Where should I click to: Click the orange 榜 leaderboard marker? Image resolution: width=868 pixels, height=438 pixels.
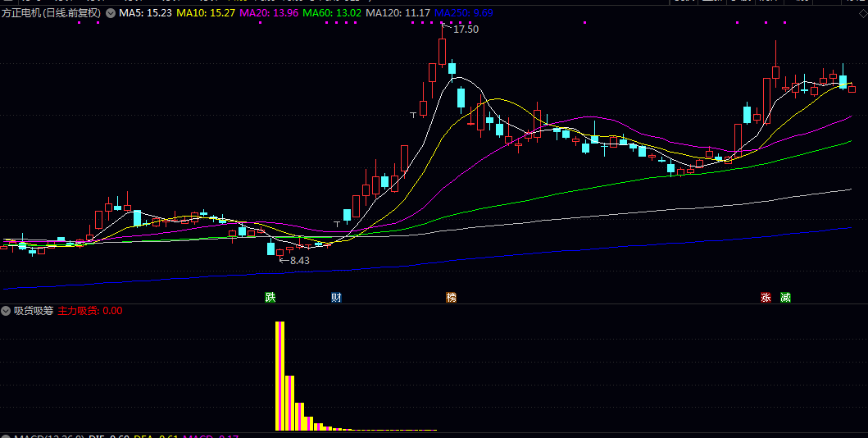coord(451,297)
